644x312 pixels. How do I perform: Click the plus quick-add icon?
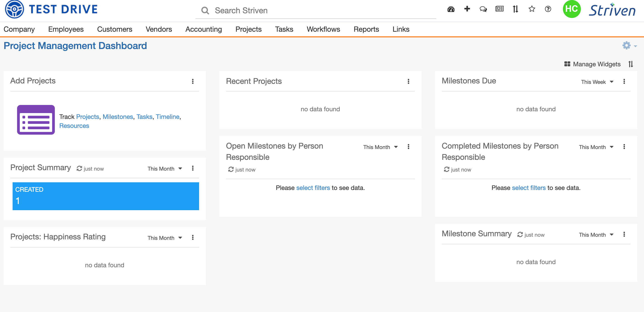[467, 9]
